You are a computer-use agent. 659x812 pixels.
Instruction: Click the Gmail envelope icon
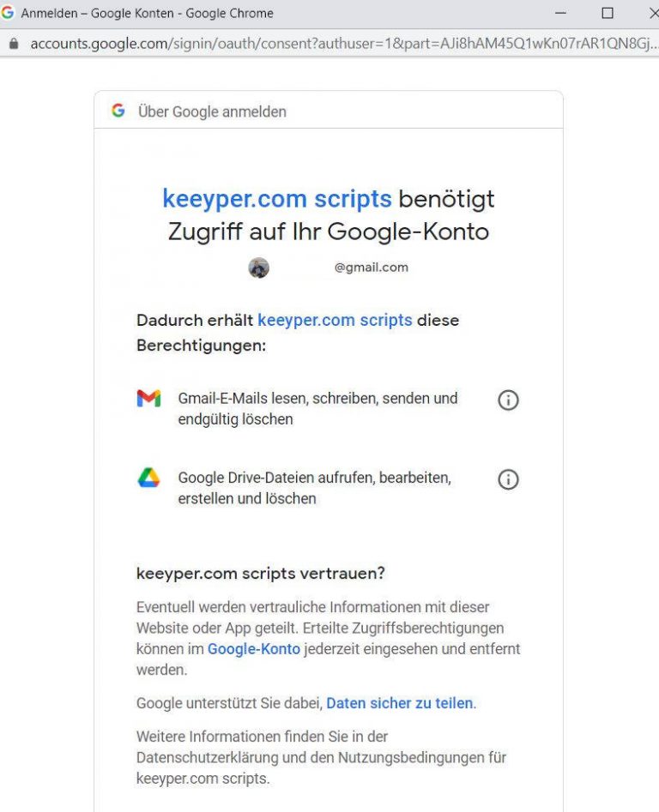click(148, 399)
